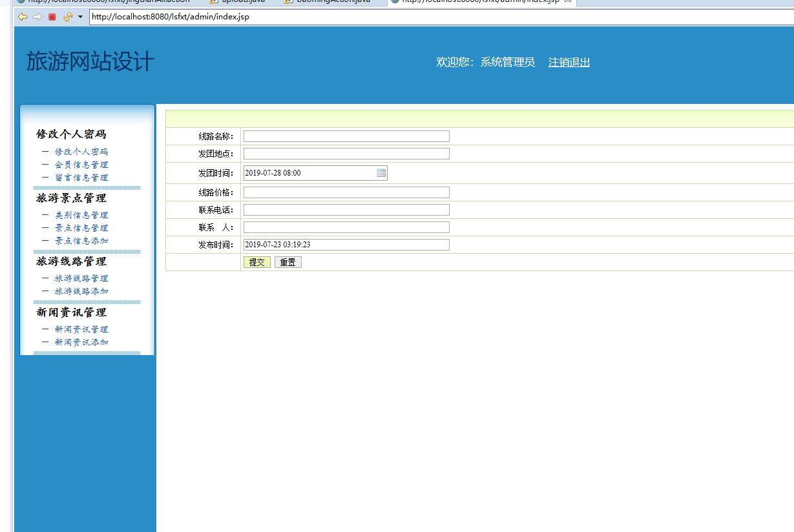
Task: Click the 提交 submit button
Action: (x=257, y=262)
